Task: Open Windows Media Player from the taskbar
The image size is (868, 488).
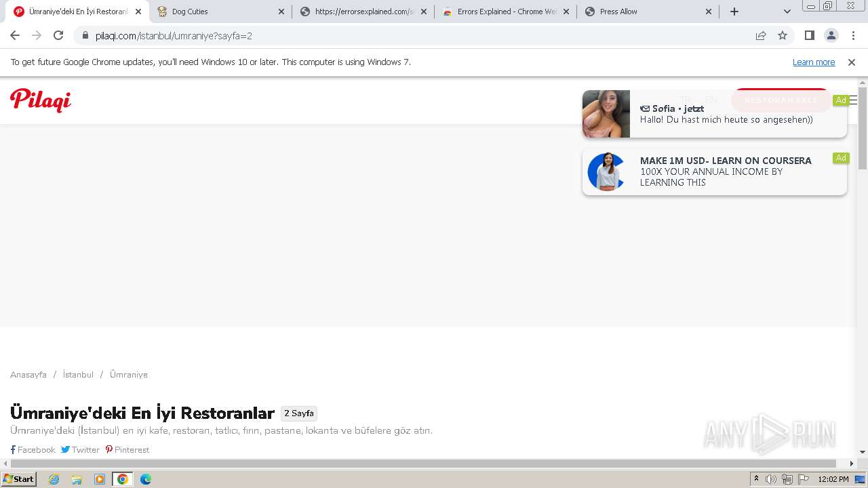Action: (x=100, y=479)
